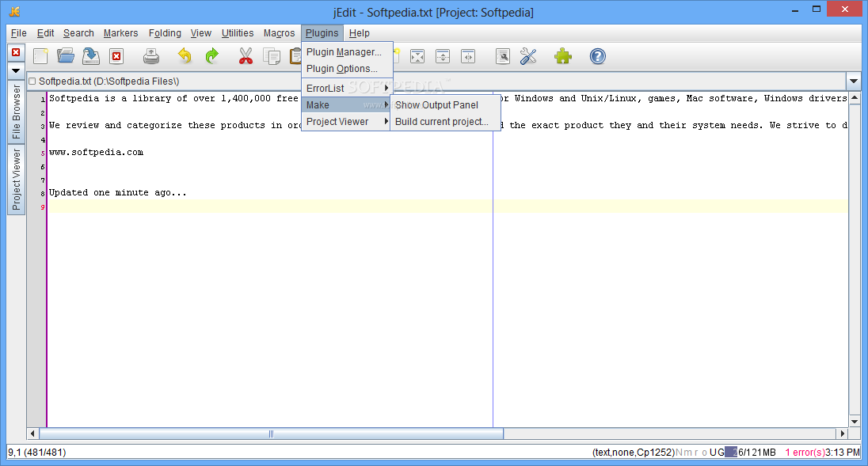This screenshot has height=466, width=868.
Task: Click the Copy toolbar icon
Action: coord(271,56)
